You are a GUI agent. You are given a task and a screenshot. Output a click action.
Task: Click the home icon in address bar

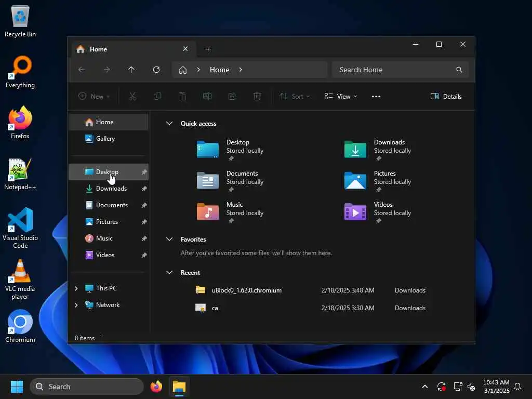pos(183,70)
